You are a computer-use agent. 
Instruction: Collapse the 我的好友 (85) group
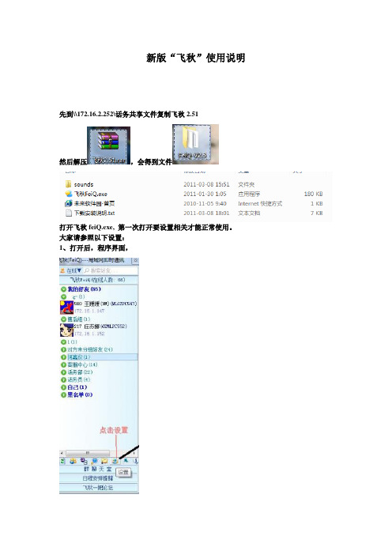tap(64, 289)
